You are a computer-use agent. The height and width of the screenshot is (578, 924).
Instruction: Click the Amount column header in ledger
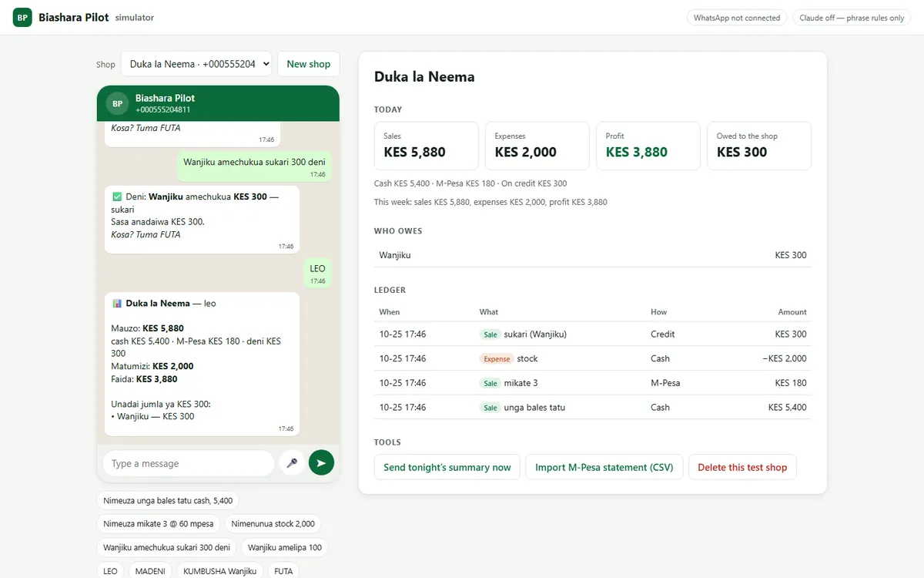tap(792, 312)
